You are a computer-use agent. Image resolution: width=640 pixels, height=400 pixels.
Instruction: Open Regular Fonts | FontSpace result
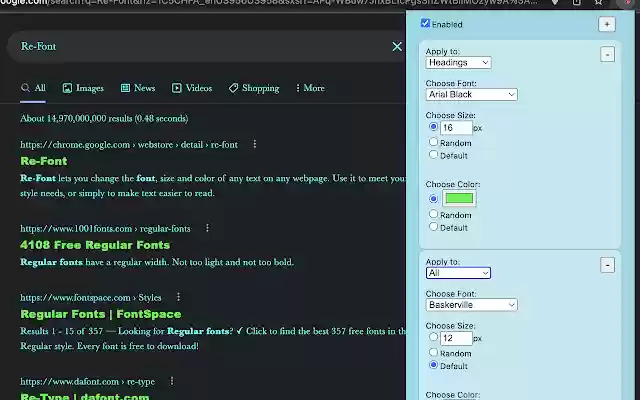(101, 314)
